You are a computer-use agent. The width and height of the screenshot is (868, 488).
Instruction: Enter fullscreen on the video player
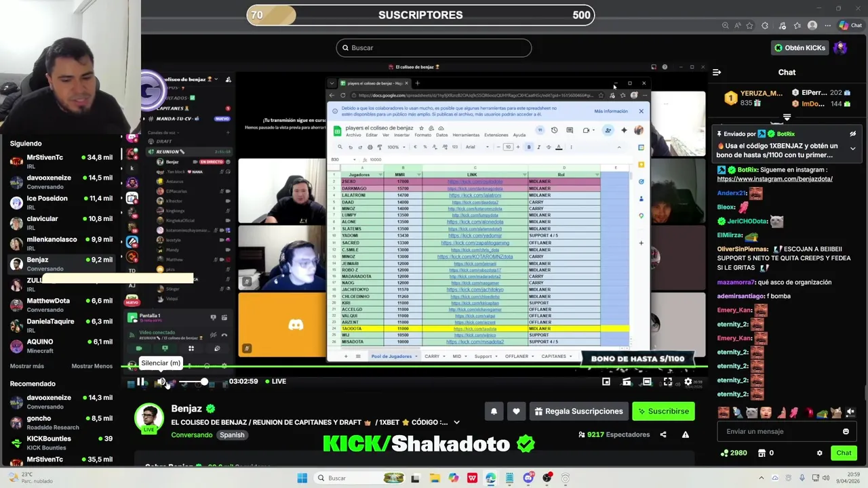click(x=668, y=382)
